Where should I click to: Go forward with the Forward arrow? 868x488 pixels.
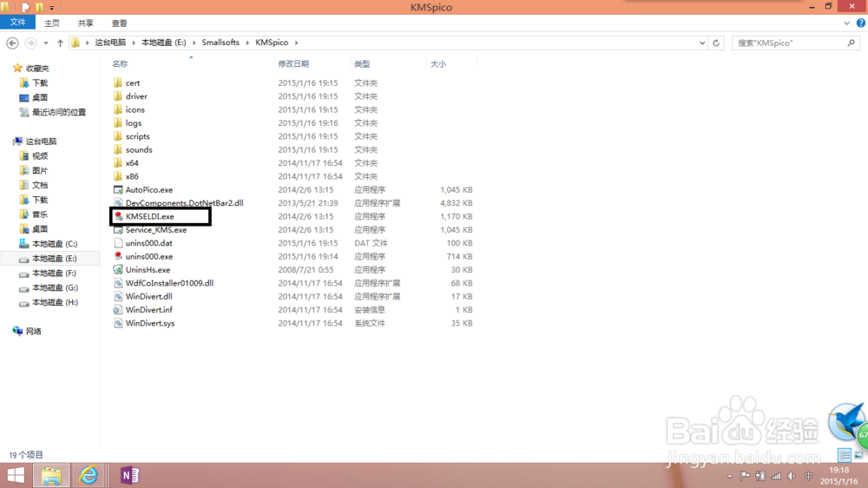31,43
